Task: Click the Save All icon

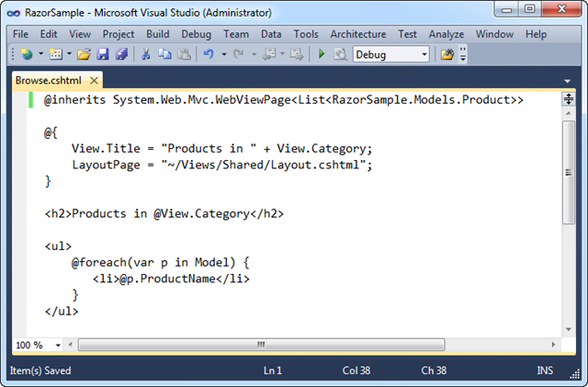Action: pos(121,54)
